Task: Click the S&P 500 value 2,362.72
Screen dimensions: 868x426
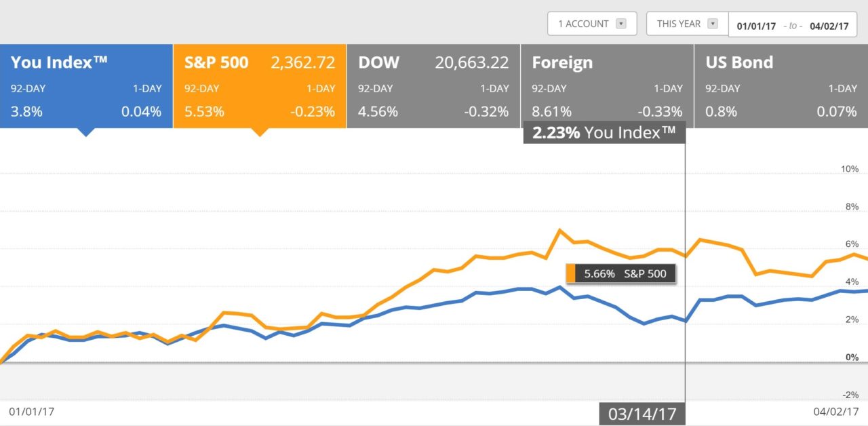Action: [x=302, y=63]
